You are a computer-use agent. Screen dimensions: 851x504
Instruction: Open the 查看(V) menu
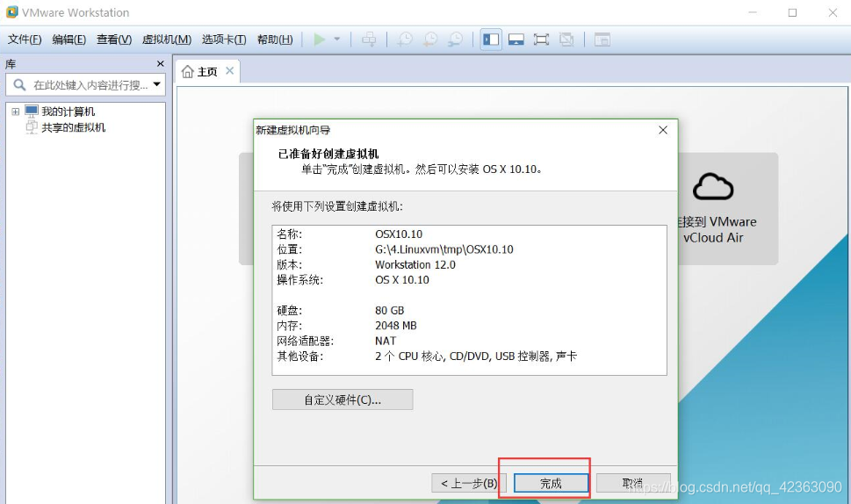point(114,39)
